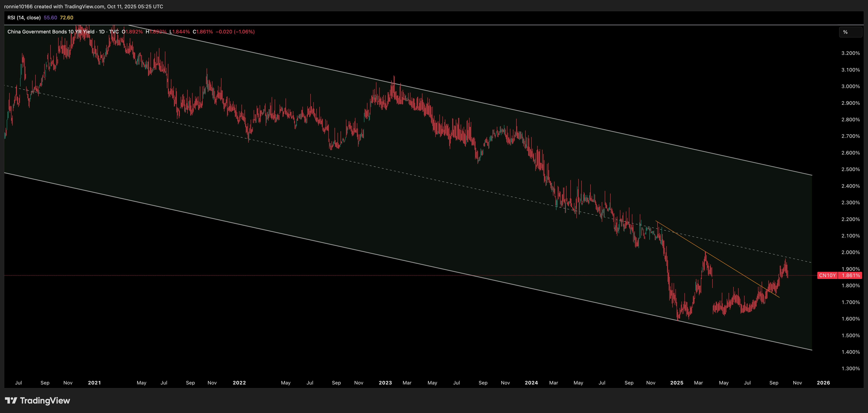Click the TradingView wordmark text
868x413 pixels.
coord(45,401)
